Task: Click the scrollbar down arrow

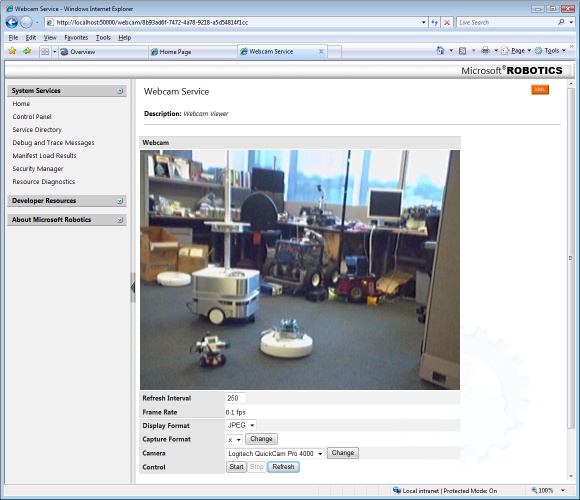Action: (x=571, y=476)
